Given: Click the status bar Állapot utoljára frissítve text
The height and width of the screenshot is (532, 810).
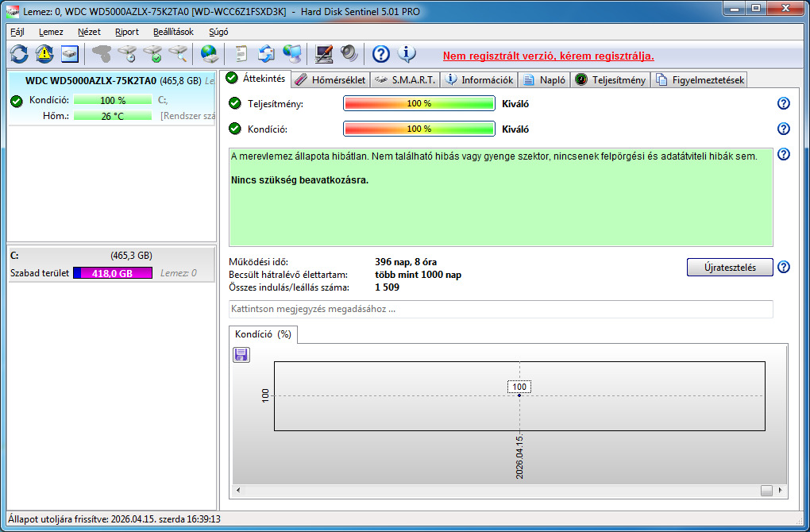Looking at the screenshot, I should click(x=114, y=519).
